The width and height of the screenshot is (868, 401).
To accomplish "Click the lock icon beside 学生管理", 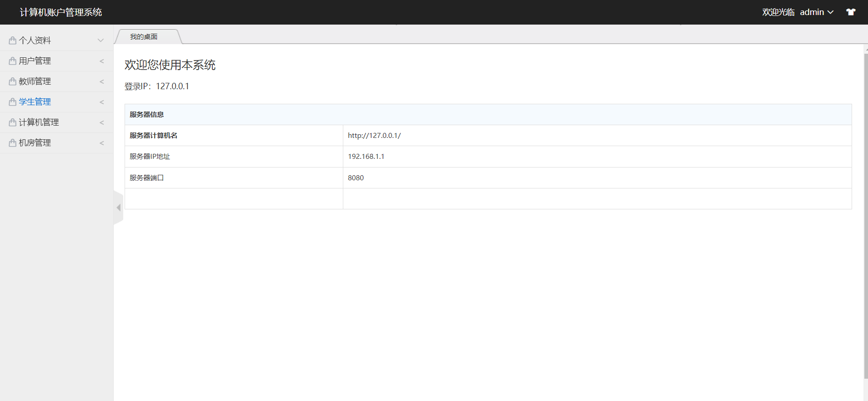I will point(13,102).
